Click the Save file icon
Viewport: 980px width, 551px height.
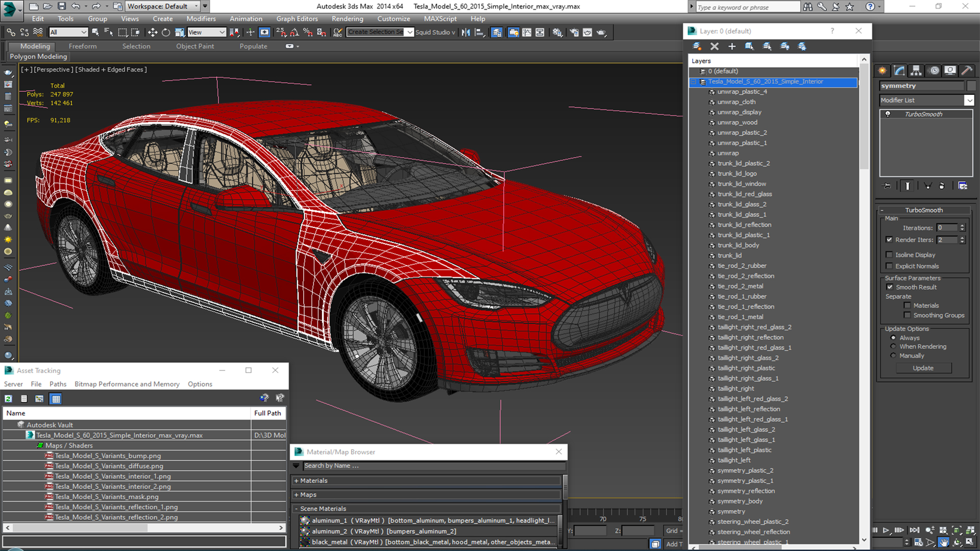pos(62,6)
